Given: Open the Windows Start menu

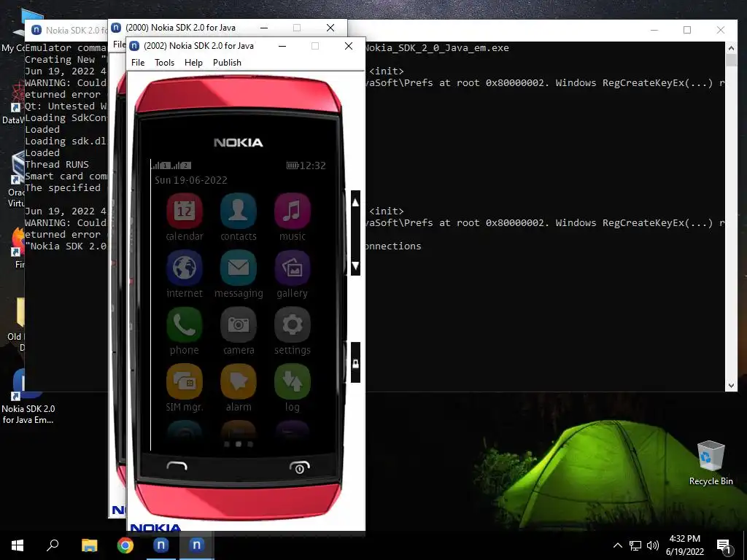Looking at the screenshot, I should coord(18,545).
